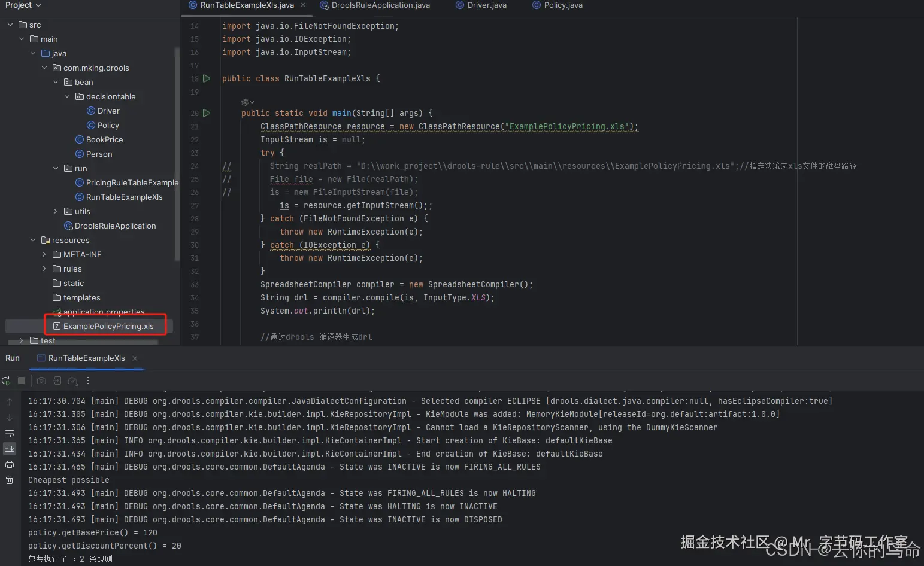The height and width of the screenshot is (566, 924).
Task: Stop the running process
Action: (22, 381)
